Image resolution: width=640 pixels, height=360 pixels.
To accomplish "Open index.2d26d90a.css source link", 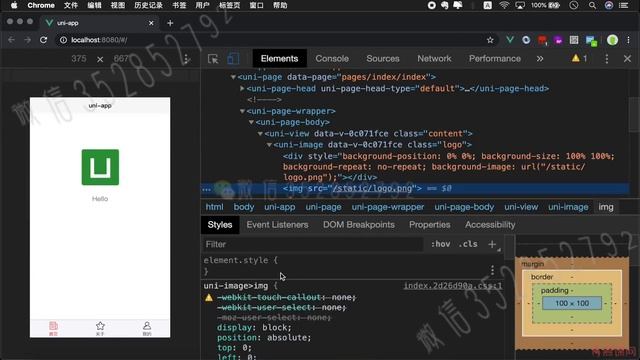I will click(453, 286).
